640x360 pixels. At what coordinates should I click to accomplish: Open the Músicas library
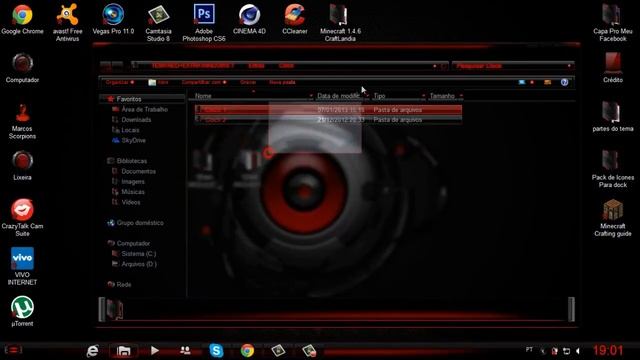pos(129,192)
